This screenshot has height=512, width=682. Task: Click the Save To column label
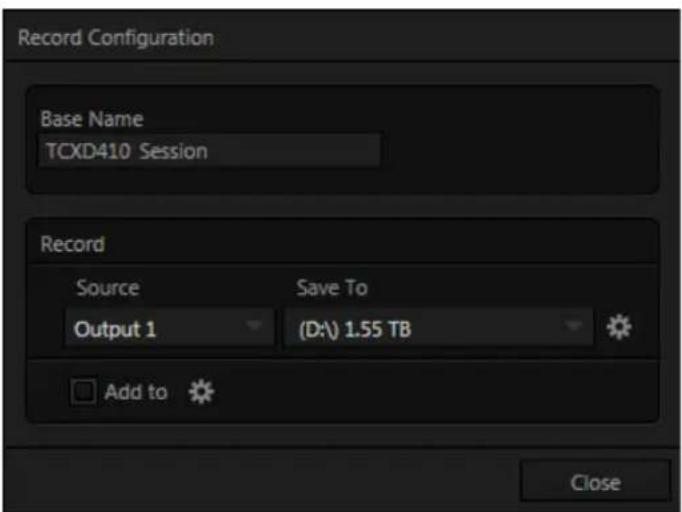pyautogui.click(x=332, y=288)
